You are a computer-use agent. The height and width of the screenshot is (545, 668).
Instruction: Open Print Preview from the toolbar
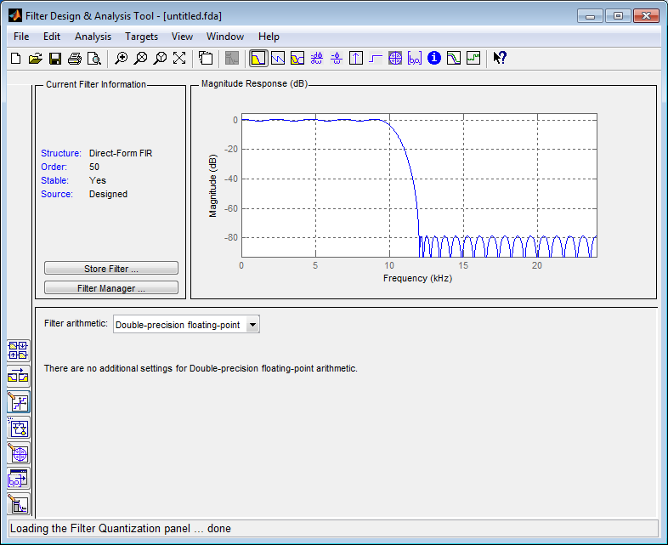(94, 58)
